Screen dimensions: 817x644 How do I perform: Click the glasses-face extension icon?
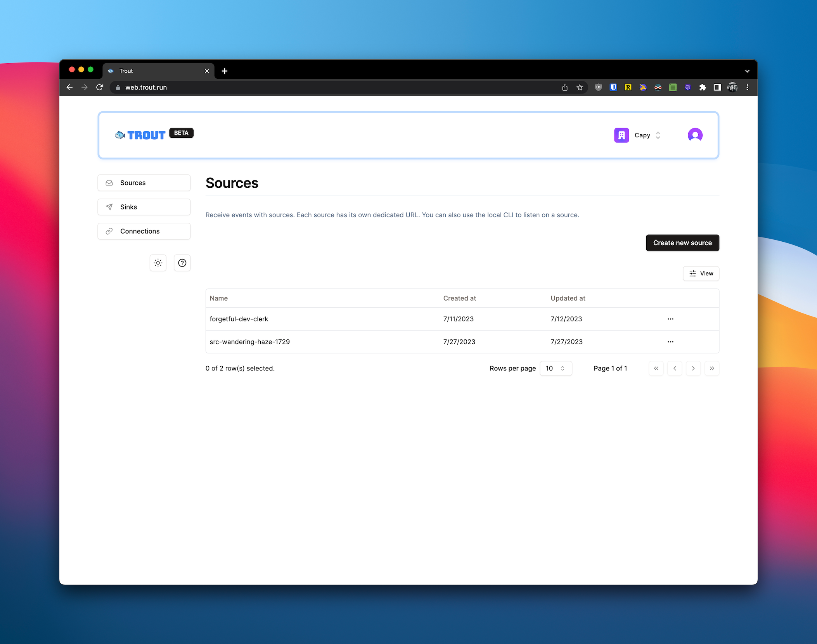click(x=658, y=87)
